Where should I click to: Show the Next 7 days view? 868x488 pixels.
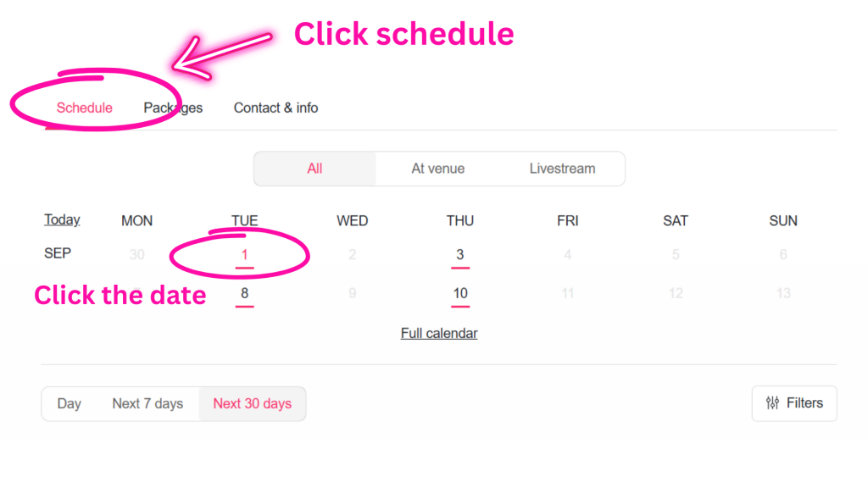click(x=147, y=403)
